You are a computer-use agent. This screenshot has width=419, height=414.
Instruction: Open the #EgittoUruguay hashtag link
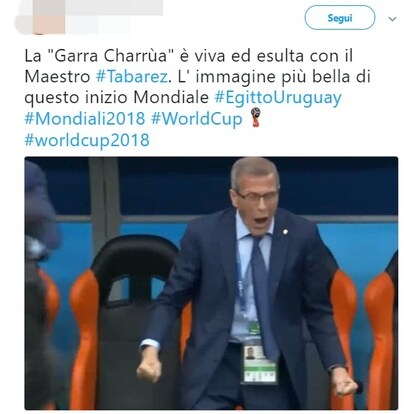coord(278,98)
